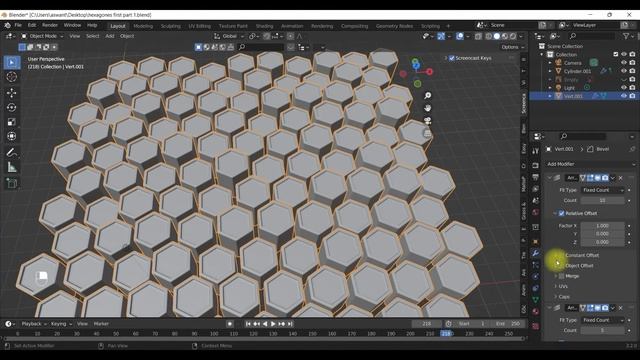
Task: Open the Add Modifier dropdown
Action: pyautogui.click(x=591, y=164)
